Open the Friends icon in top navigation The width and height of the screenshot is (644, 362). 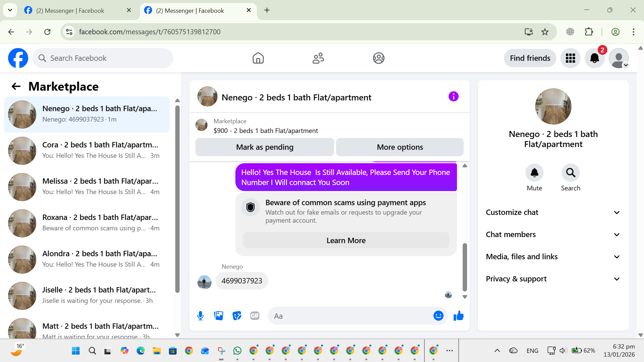coord(318,58)
